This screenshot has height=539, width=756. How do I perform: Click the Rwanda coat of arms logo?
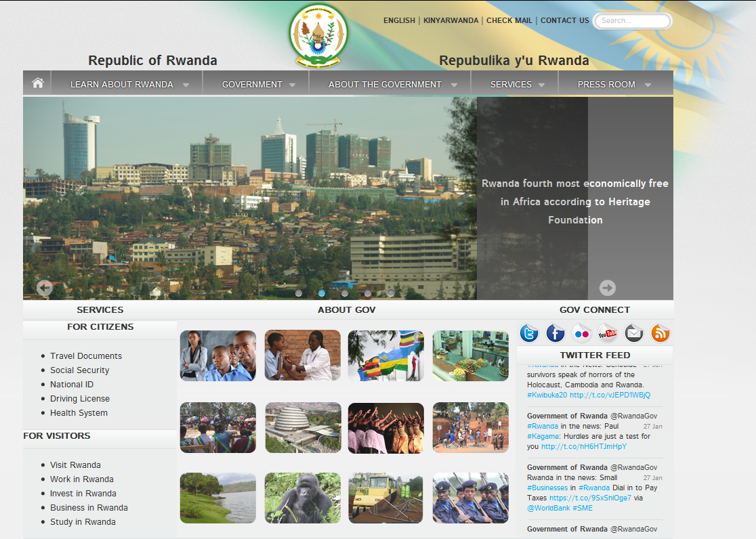(x=318, y=35)
